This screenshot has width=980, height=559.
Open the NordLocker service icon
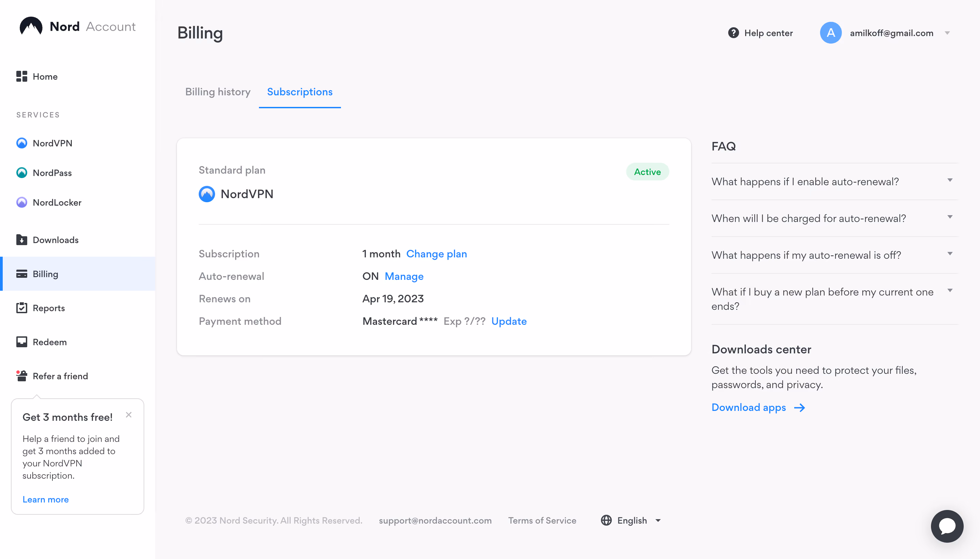click(x=22, y=202)
